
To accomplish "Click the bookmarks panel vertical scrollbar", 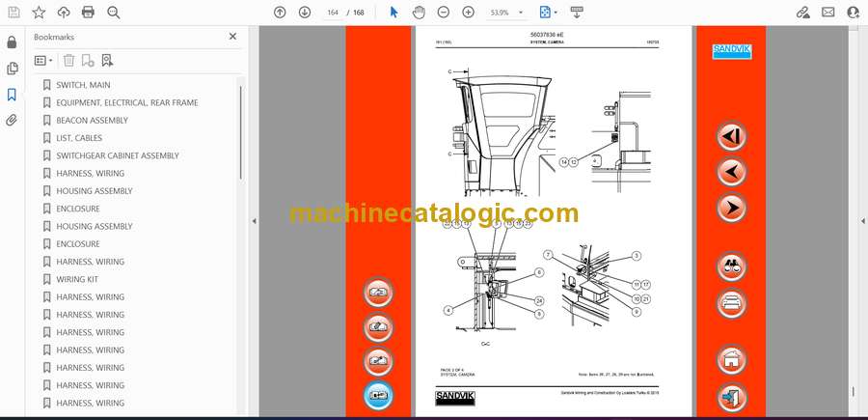I will point(241,132).
